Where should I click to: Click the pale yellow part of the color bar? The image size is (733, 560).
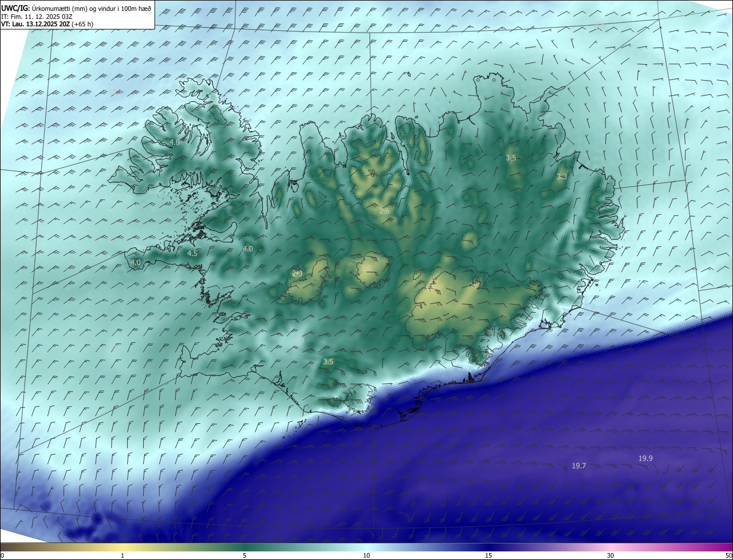(123, 547)
